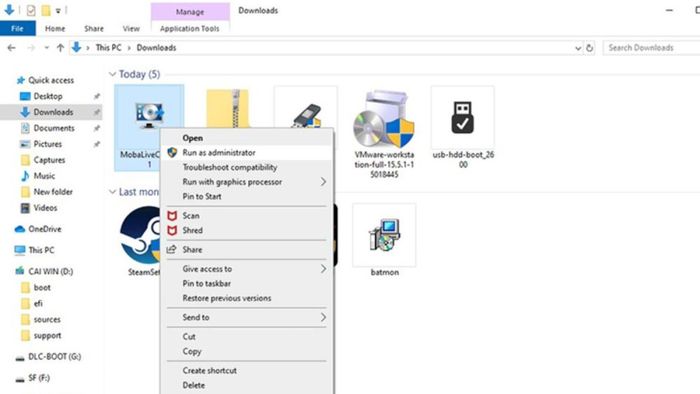The width and height of the screenshot is (700, 394).
Task: Switch to the View ribbon tab
Action: (131, 29)
